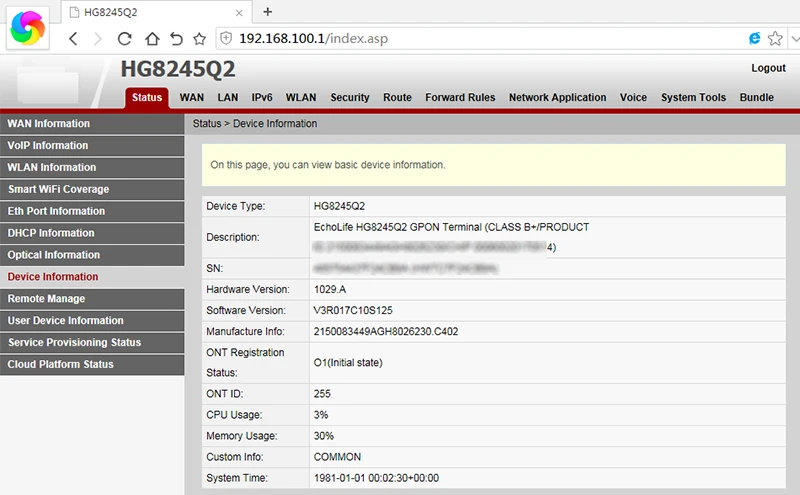800x495 pixels.
Task: Open DHCP Information page
Action: tap(92, 233)
